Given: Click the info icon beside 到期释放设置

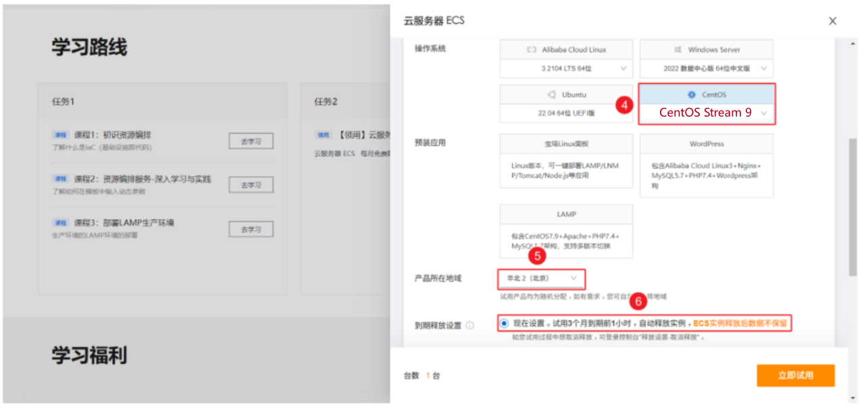Looking at the screenshot, I should click(470, 325).
